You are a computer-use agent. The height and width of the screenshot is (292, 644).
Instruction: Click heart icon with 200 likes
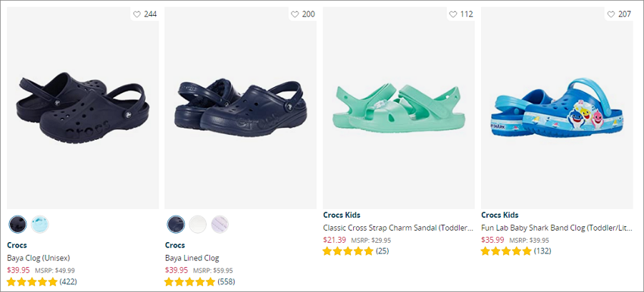tap(295, 14)
